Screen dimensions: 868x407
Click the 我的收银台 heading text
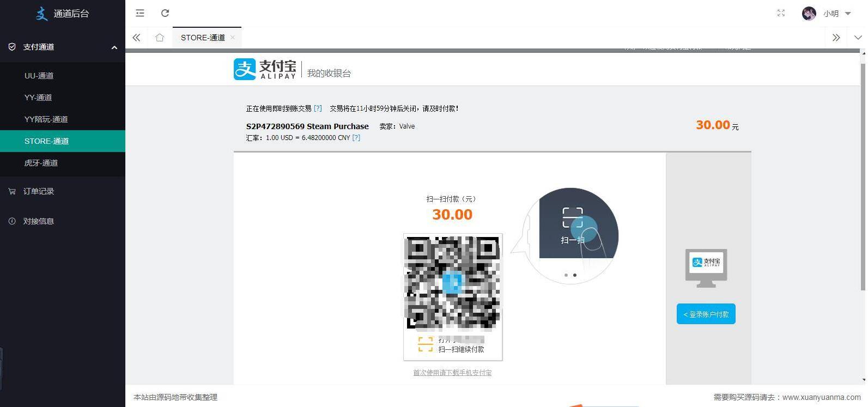pyautogui.click(x=329, y=73)
